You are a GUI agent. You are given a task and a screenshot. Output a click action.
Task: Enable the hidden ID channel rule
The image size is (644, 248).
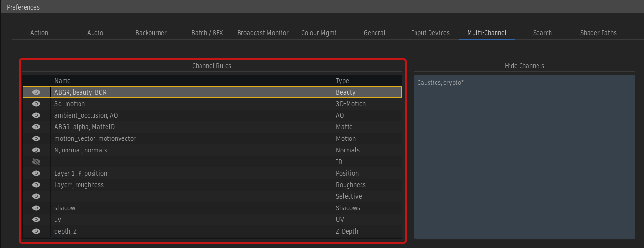pos(36,162)
